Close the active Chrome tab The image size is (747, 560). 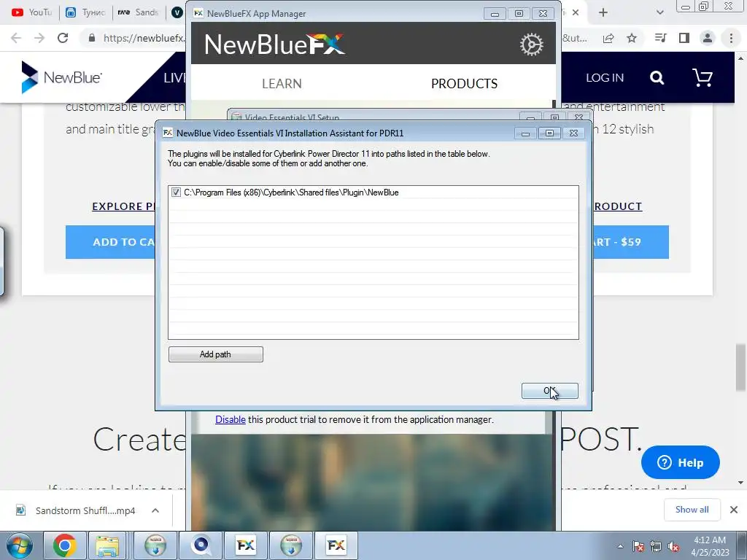pyautogui.click(x=576, y=12)
